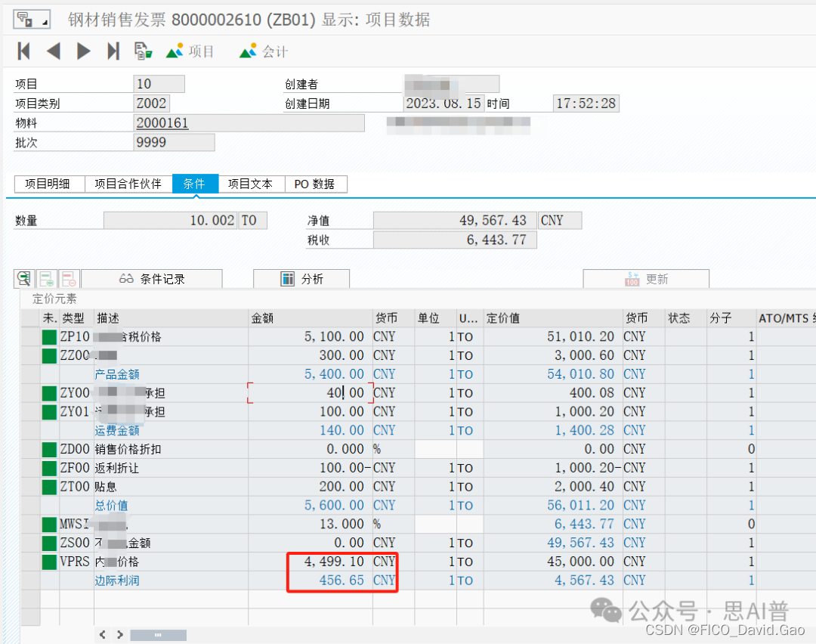Open 会计 accounting toolbar button

tap(264, 51)
